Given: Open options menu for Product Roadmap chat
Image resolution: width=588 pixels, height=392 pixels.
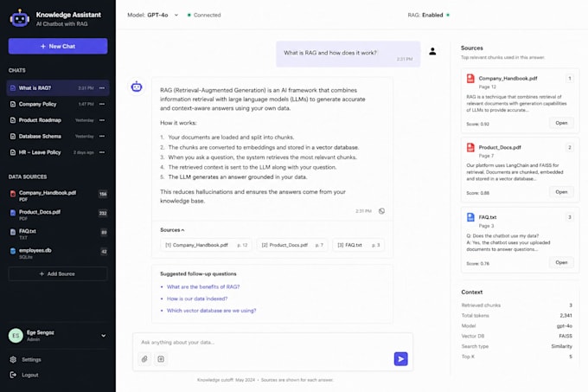Looking at the screenshot, I should click(102, 120).
